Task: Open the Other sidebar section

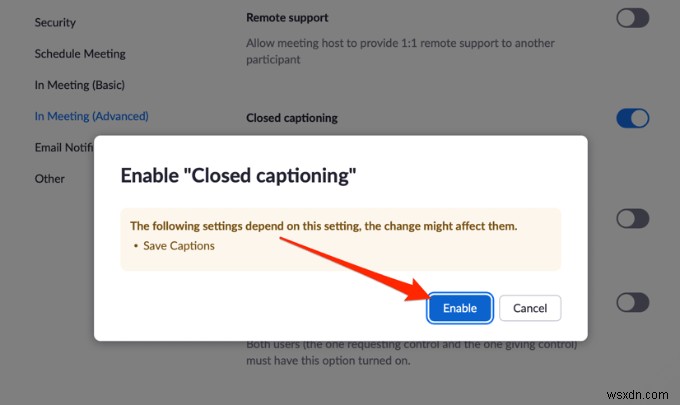Action: point(49,178)
